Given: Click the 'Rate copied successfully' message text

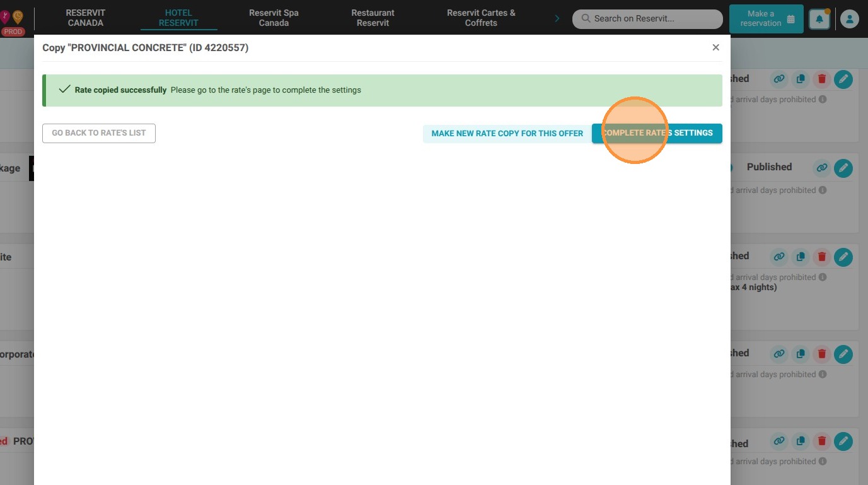Looking at the screenshot, I should pos(120,90).
